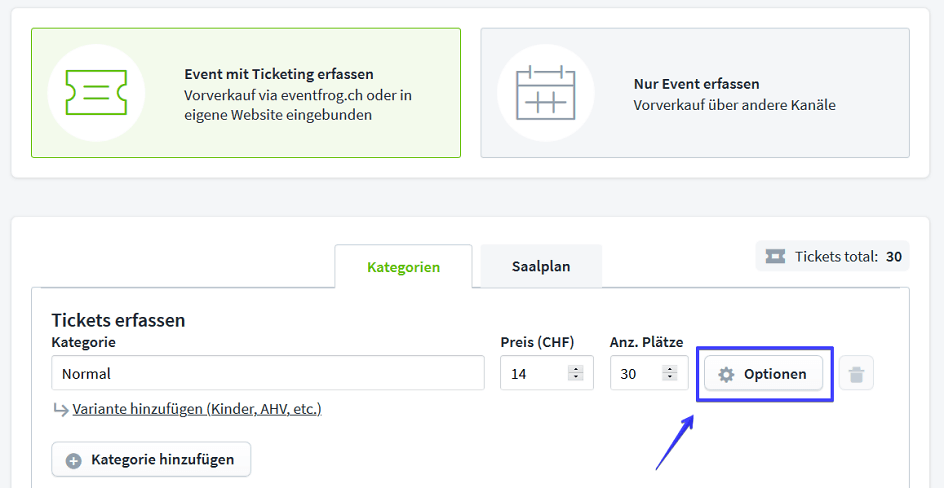Screen dimensions: 944x488
Task: Delete the Normal category with trash icon
Action: 856,374
